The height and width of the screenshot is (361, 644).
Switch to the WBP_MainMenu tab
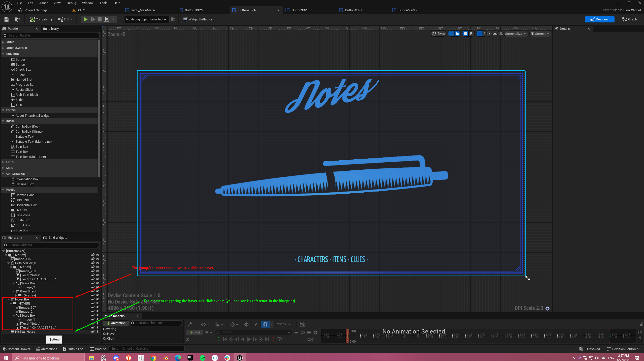(143, 10)
